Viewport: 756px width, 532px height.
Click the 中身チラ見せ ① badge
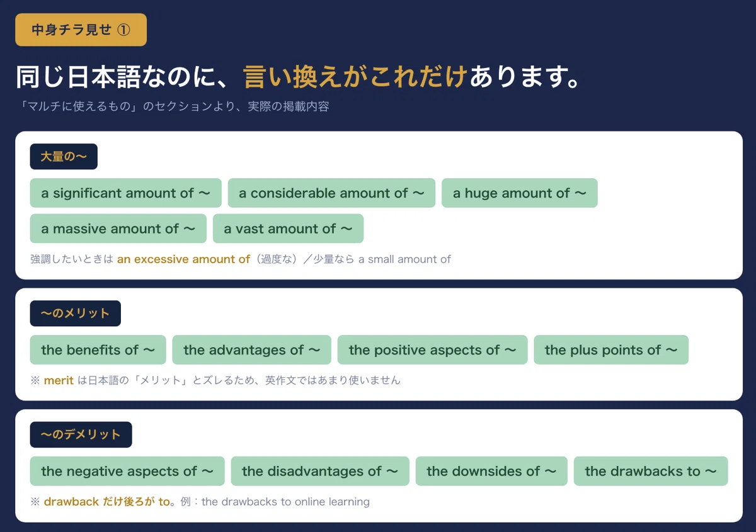[x=81, y=30]
